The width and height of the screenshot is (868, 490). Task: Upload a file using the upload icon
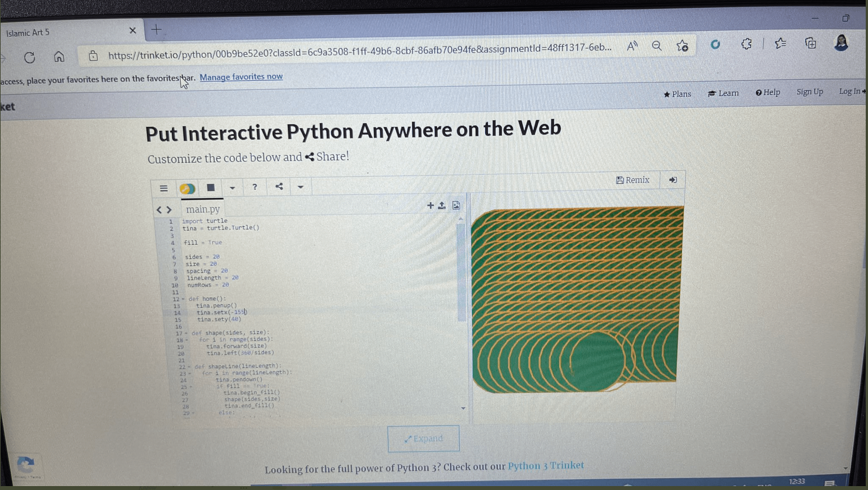coord(442,205)
